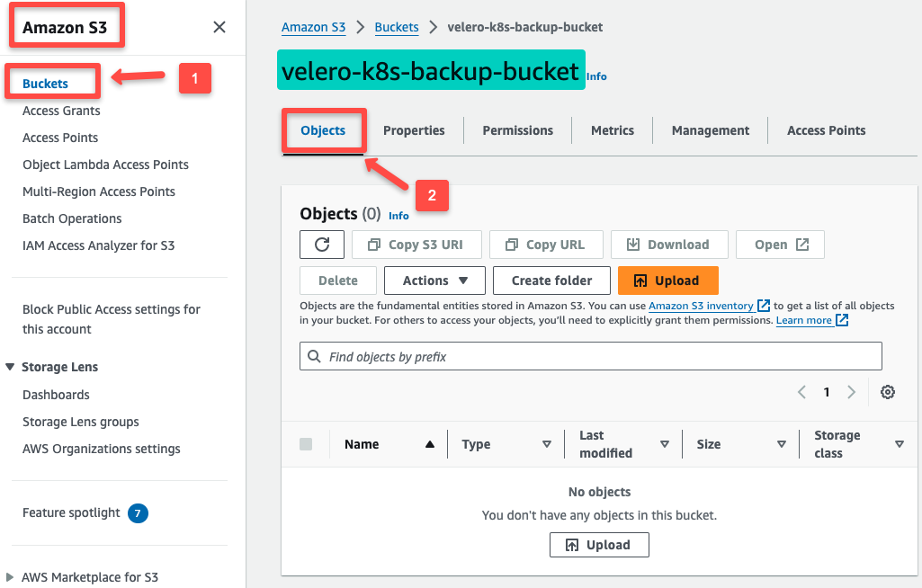The width and height of the screenshot is (922, 588).
Task: Collapse the Storage Lens section
Action: click(x=11, y=367)
